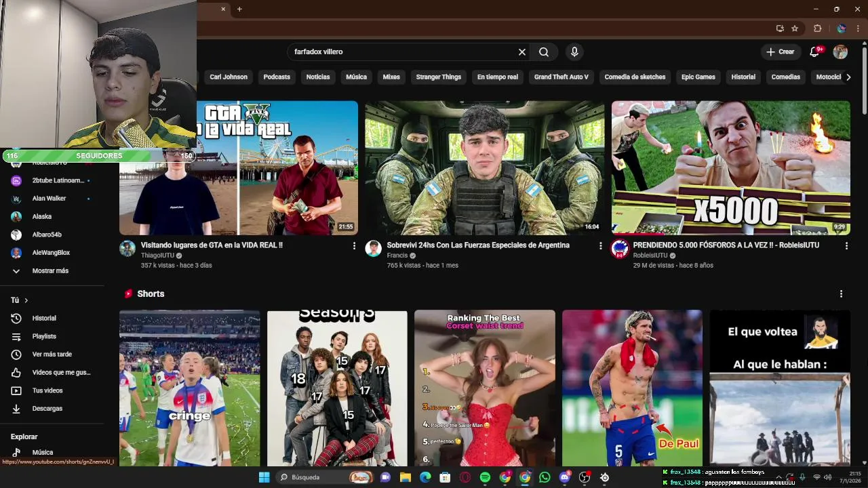Open Discord from the taskbar

(564, 477)
